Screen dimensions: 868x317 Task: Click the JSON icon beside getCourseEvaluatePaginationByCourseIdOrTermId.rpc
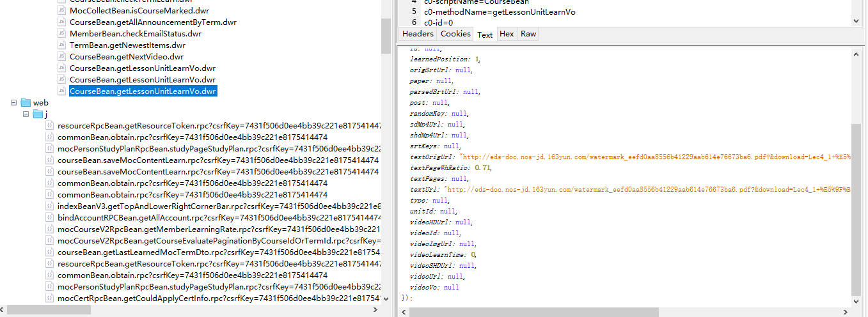click(x=49, y=240)
